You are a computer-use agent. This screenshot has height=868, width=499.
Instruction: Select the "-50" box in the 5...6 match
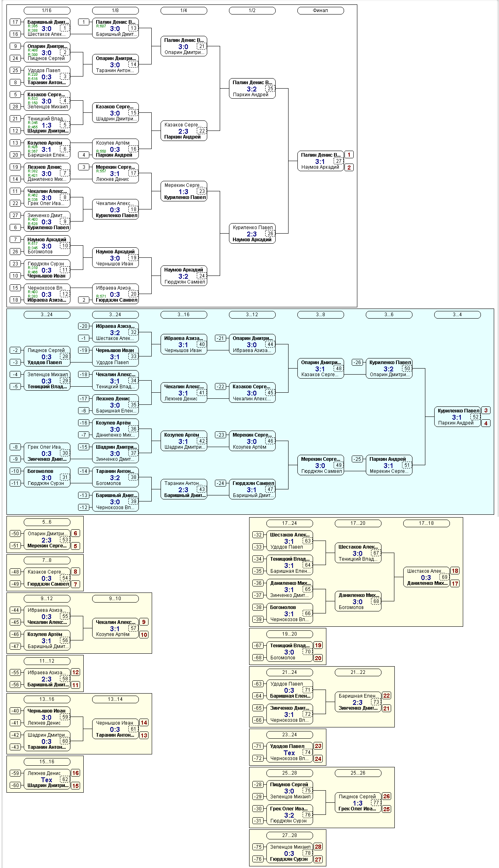(x=15, y=534)
